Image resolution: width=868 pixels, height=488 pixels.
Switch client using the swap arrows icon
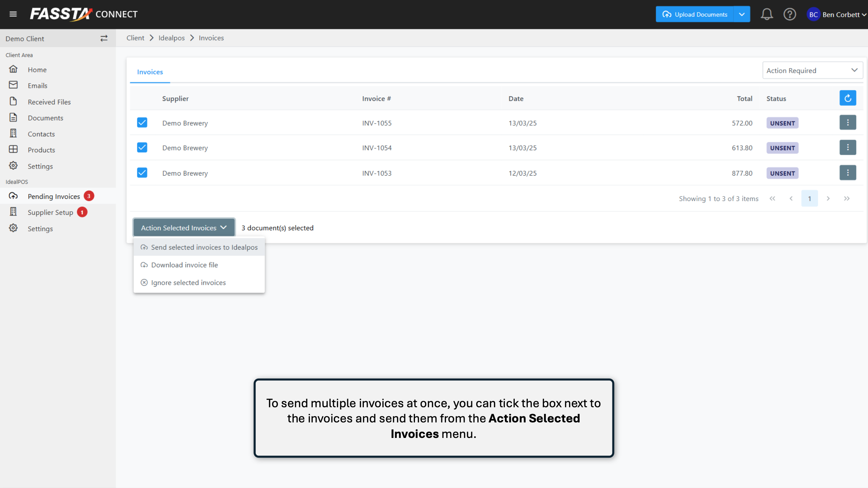104,38
